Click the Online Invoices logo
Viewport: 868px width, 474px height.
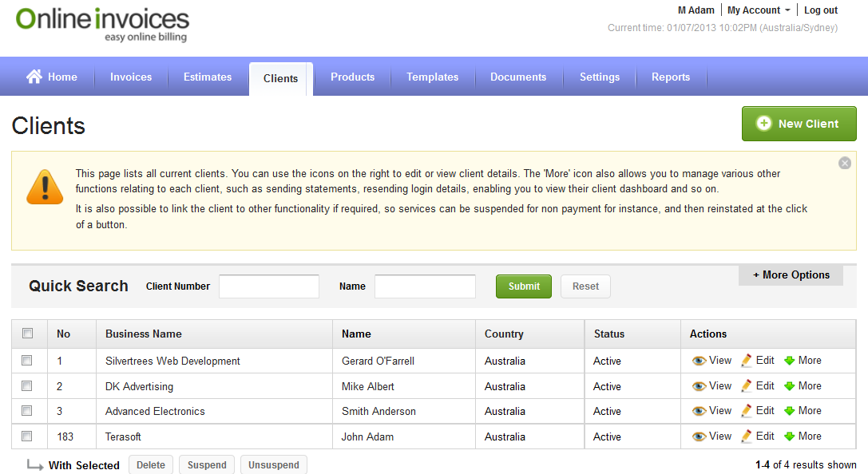click(x=103, y=24)
